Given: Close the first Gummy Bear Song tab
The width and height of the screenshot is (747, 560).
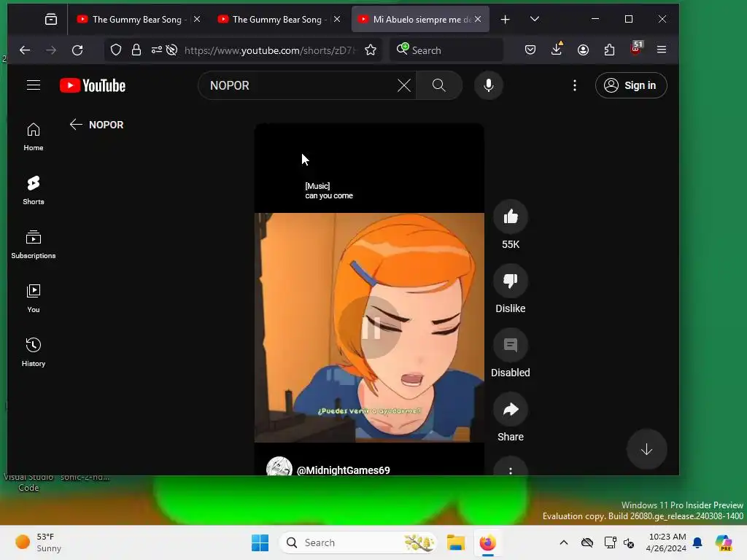Looking at the screenshot, I should (x=197, y=19).
